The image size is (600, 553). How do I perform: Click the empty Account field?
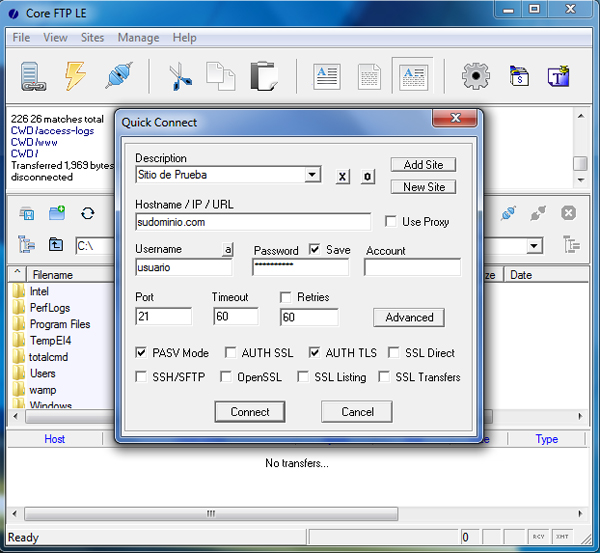click(412, 267)
